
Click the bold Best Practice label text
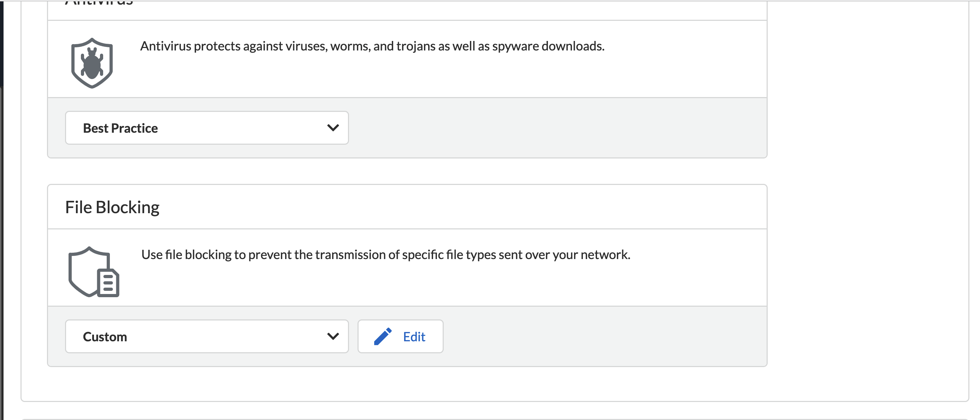(120, 128)
